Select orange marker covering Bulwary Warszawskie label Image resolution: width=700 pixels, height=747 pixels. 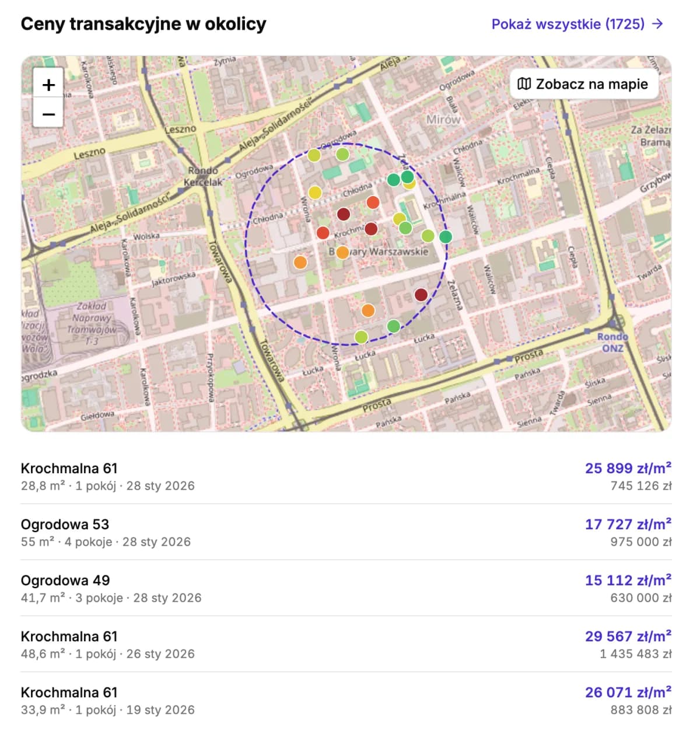(342, 252)
